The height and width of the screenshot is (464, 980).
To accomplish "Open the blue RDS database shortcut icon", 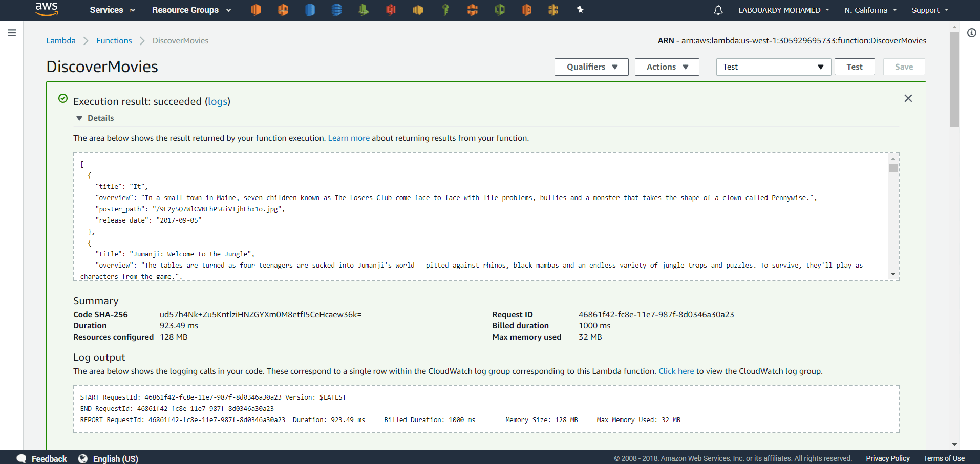I will click(310, 10).
